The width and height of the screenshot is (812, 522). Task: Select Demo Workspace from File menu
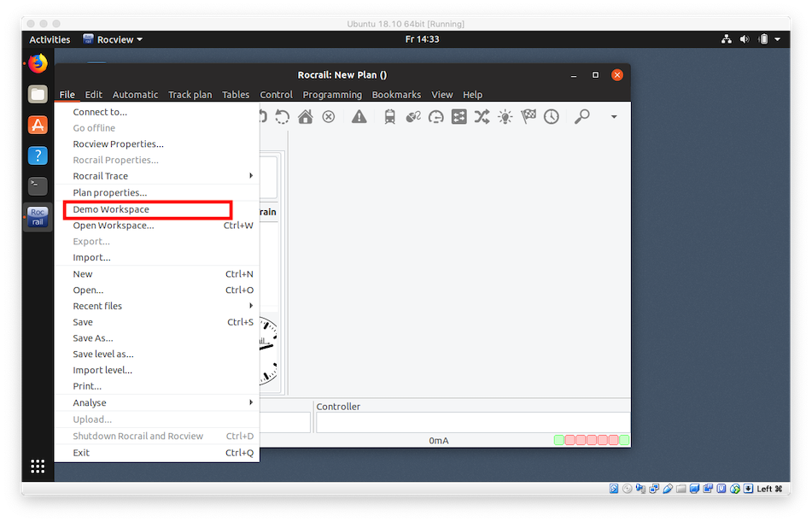click(x=111, y=209)
